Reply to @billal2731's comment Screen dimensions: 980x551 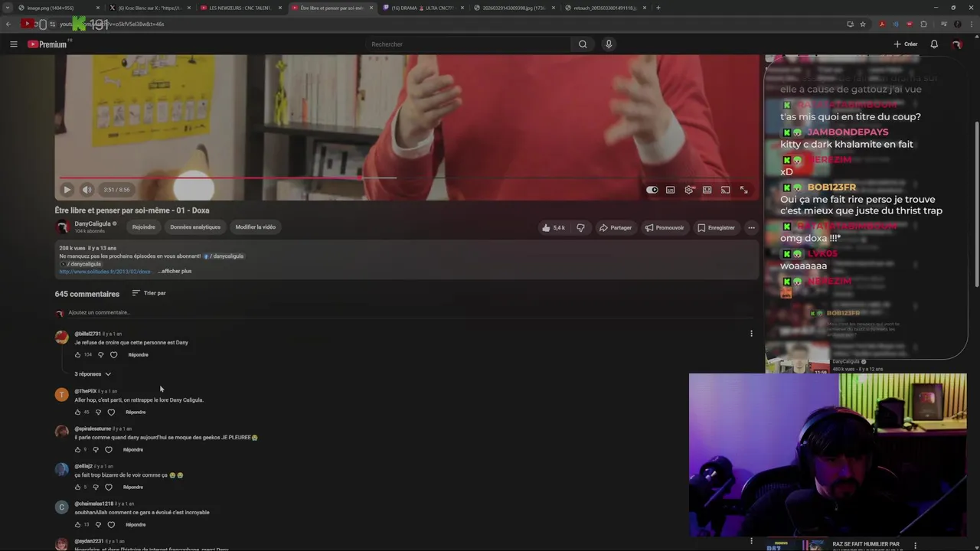(x=138, y=355)
